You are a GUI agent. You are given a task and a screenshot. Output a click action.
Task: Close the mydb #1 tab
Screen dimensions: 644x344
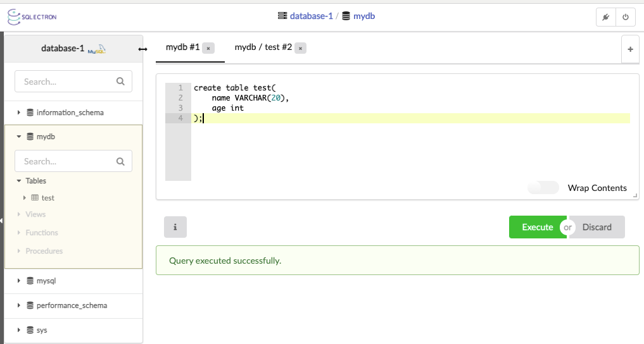[x=209, y=48]
